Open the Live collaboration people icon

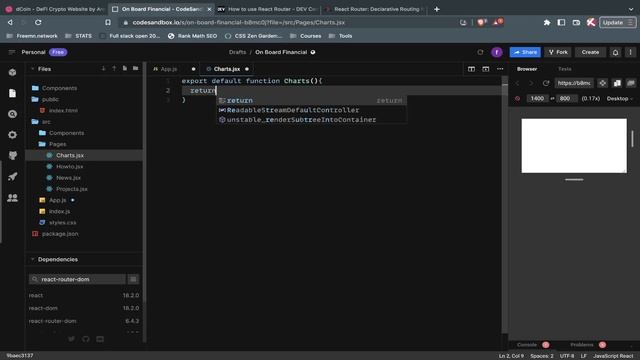(x=12, y=198)
